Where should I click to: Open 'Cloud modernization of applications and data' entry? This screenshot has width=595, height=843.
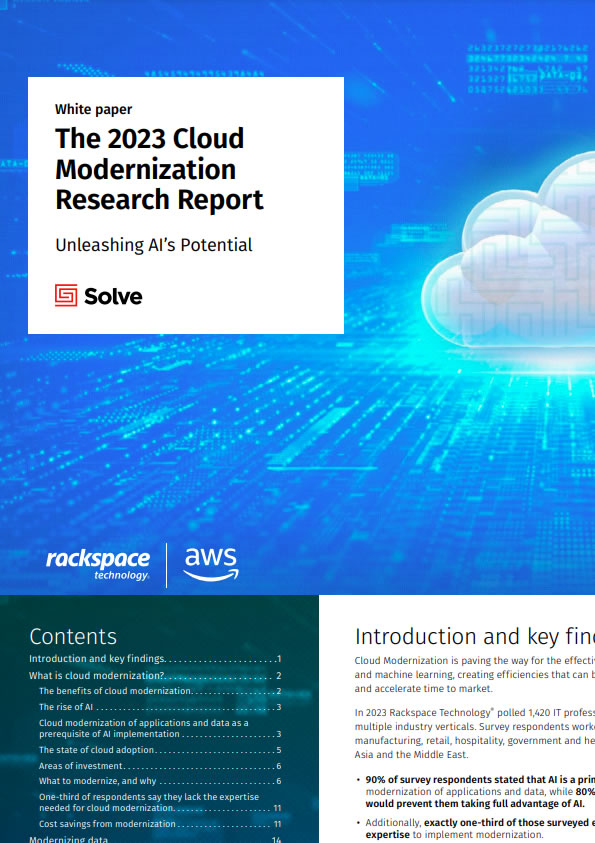(160, 728)
